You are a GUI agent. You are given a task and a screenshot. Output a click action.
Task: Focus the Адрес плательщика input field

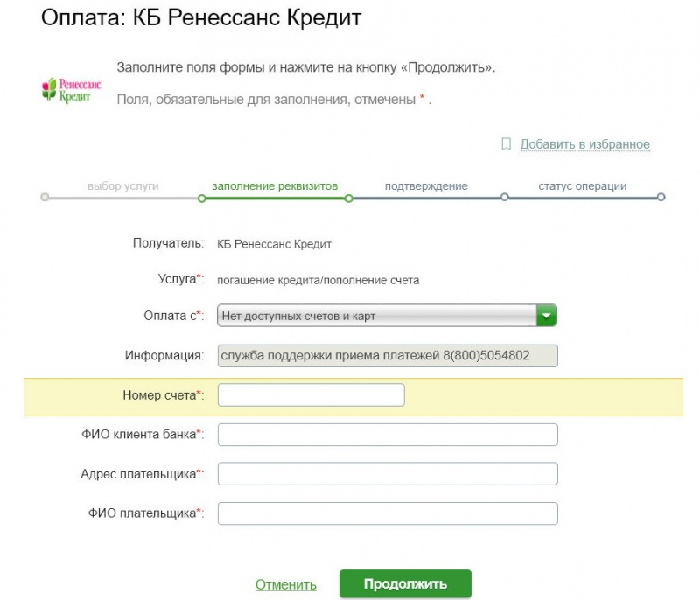(x=388, y=474)
